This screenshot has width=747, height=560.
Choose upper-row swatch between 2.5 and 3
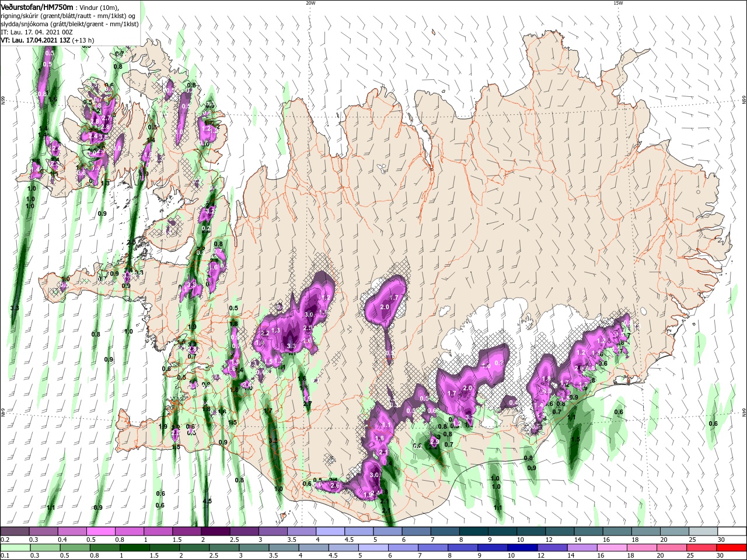(x=245, y=531)
